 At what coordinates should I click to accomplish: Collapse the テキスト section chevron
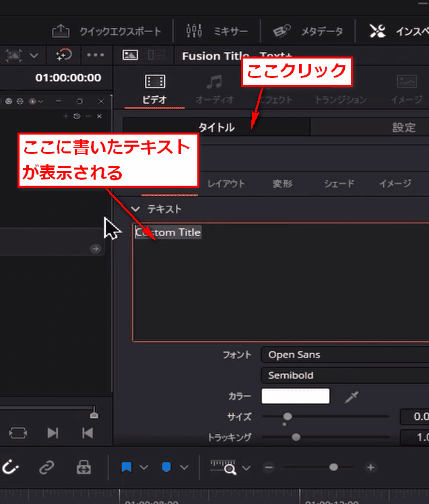[x=135, y=209]
